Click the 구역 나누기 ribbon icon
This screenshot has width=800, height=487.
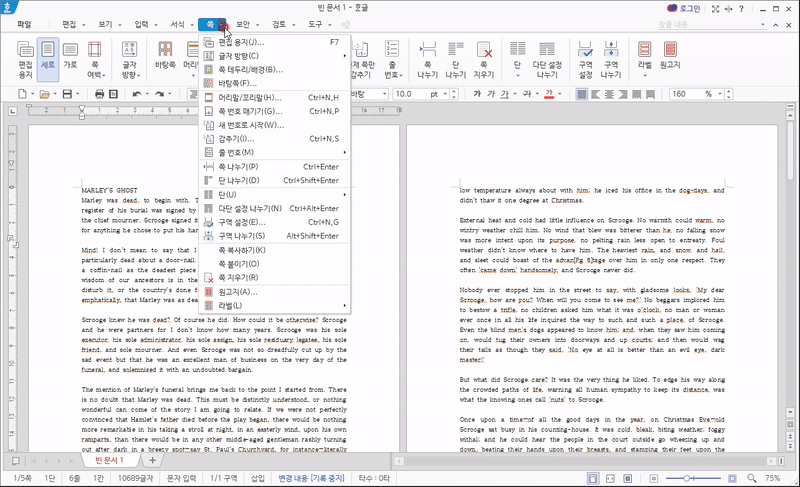[x=611, y=60]
